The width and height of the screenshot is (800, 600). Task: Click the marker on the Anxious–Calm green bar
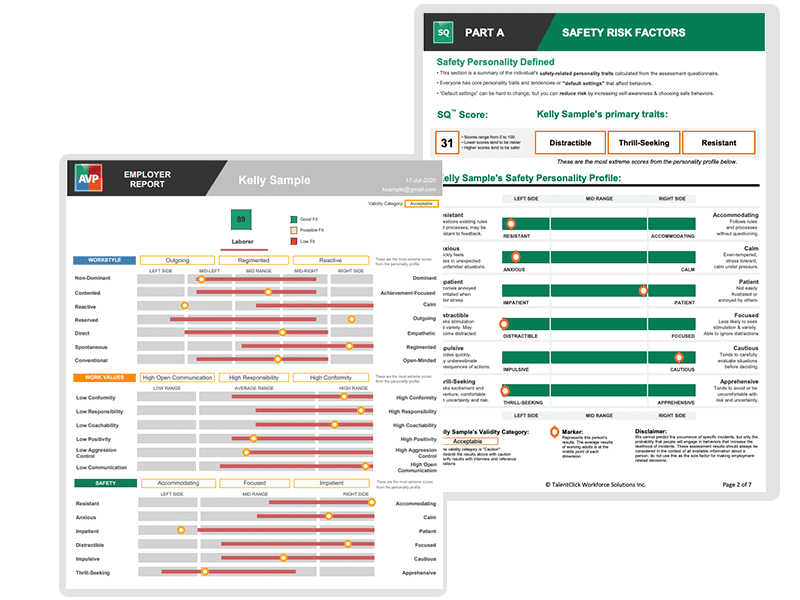[516, 257]
